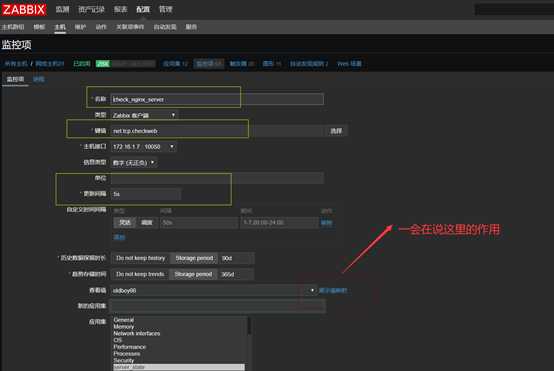Image resolution: width=554 pixels, height=371 pixels.
Task: Click the ZABBIX logo
Action: 24,9
